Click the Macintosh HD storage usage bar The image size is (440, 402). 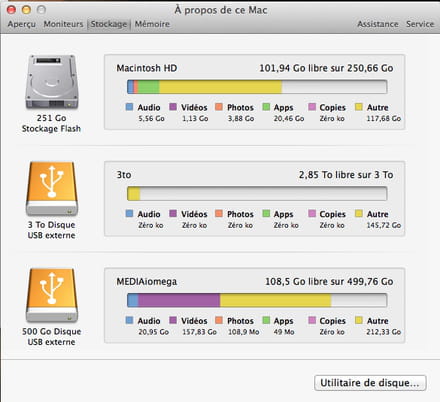pos(257,87)
